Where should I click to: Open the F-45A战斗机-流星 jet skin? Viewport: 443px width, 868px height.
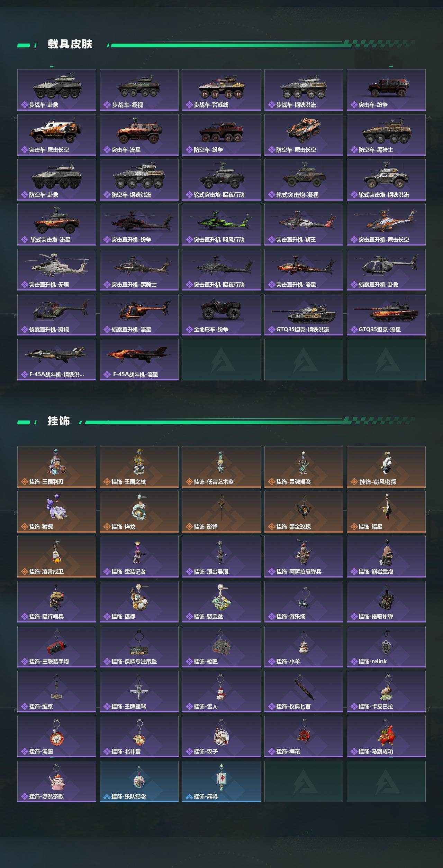click(139, 360)
